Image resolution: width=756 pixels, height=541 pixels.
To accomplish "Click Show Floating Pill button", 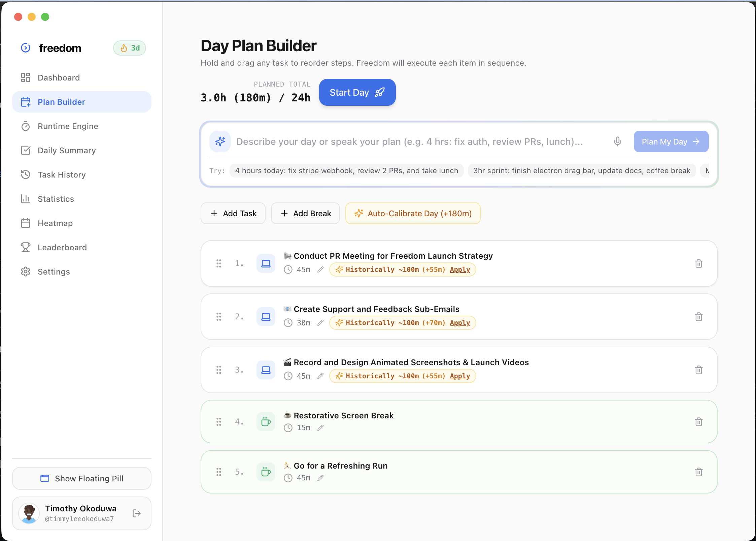I will coord(82,478).
